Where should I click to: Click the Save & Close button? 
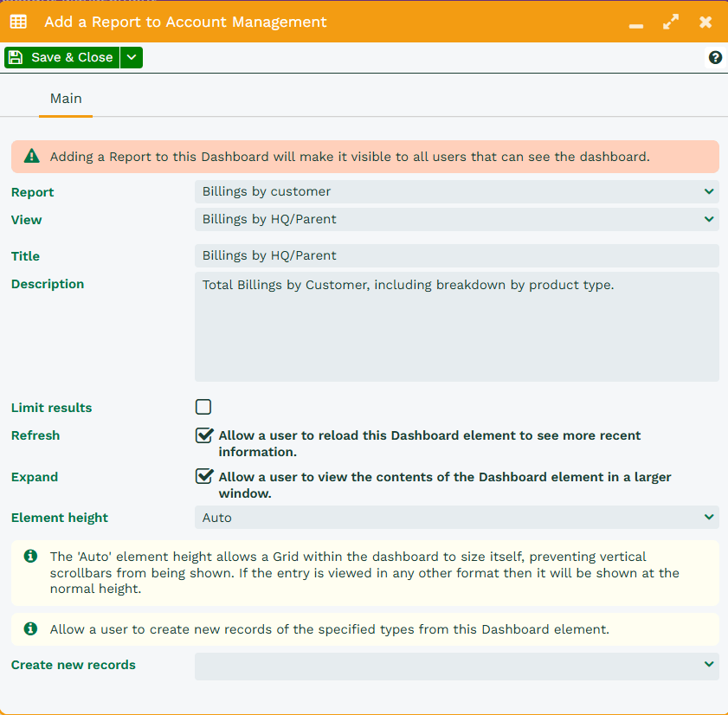click(61, 57)
